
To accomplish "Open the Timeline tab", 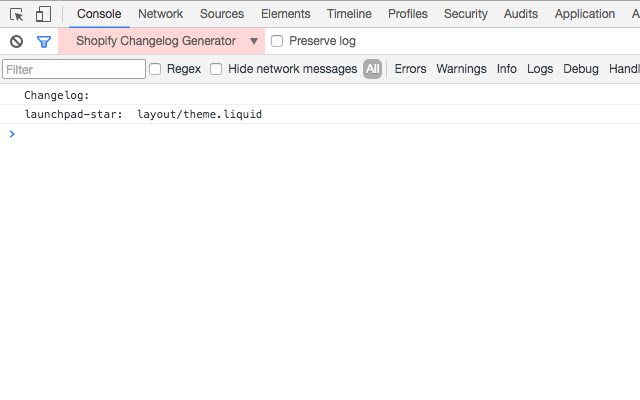I will pyautogui.click(x=349, y=14).
